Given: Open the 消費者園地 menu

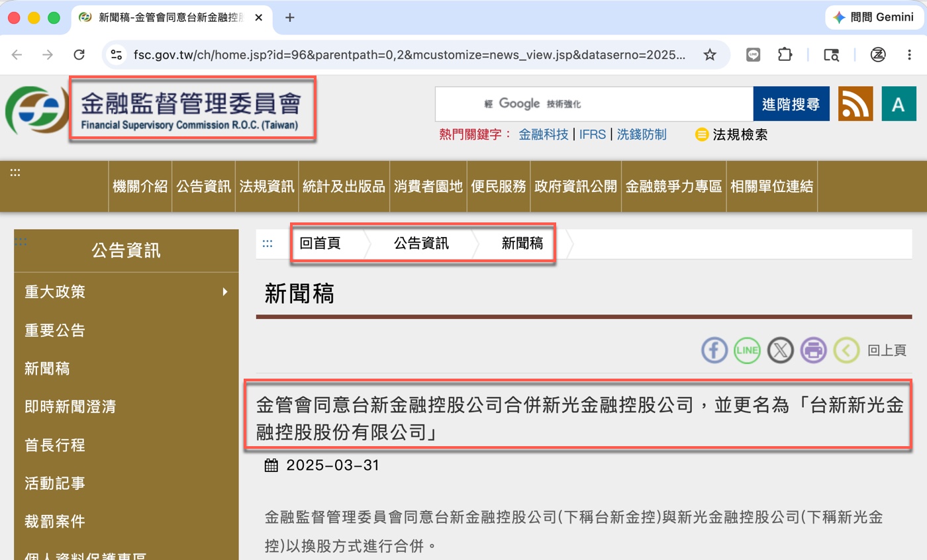Looking at the screenshot, I should tap(428, 187).
